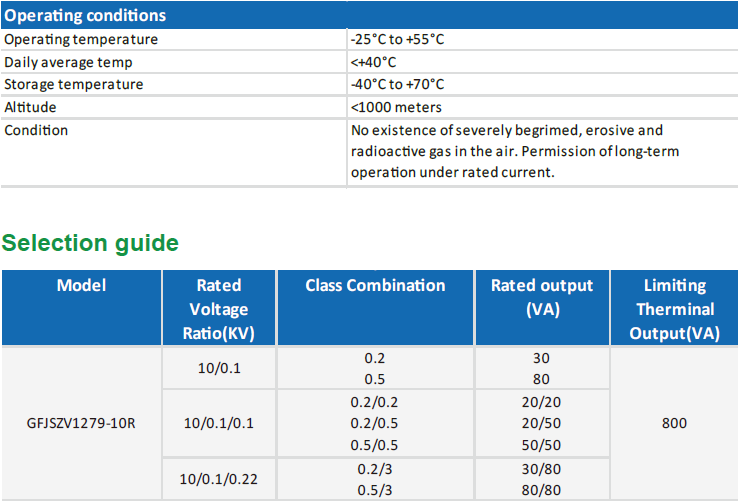Click the <+40°C value cell

(x=374, y=62)
